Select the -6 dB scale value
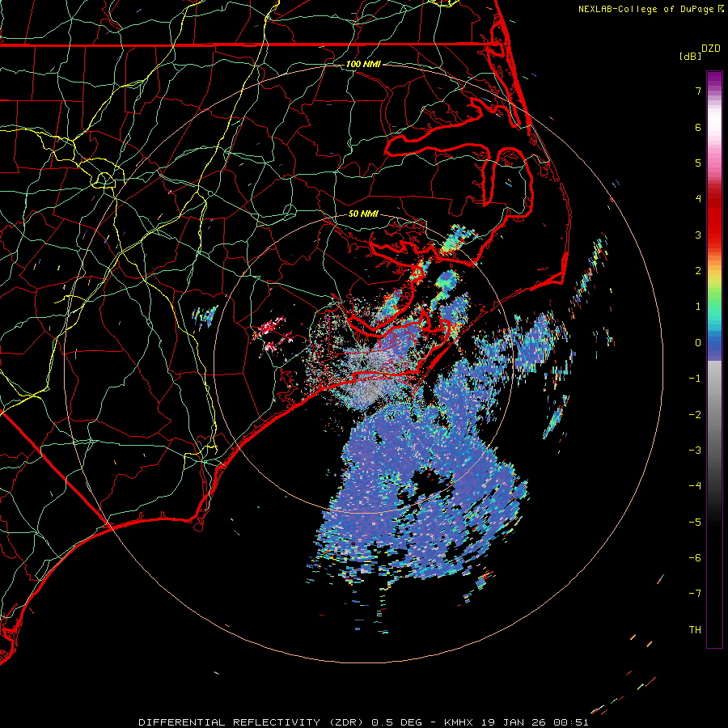This screenshot has height=728, width=728. tap(695, 558)
